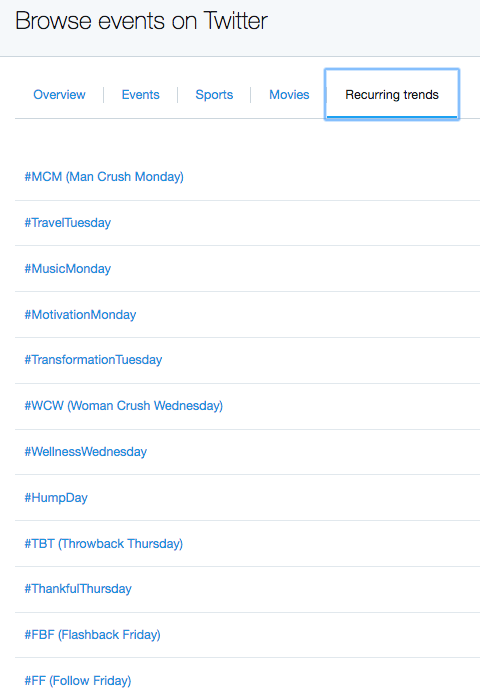This screenshot has height=696, width=480.
Task: Switch to the Events tab
Action: pos(140,95)
